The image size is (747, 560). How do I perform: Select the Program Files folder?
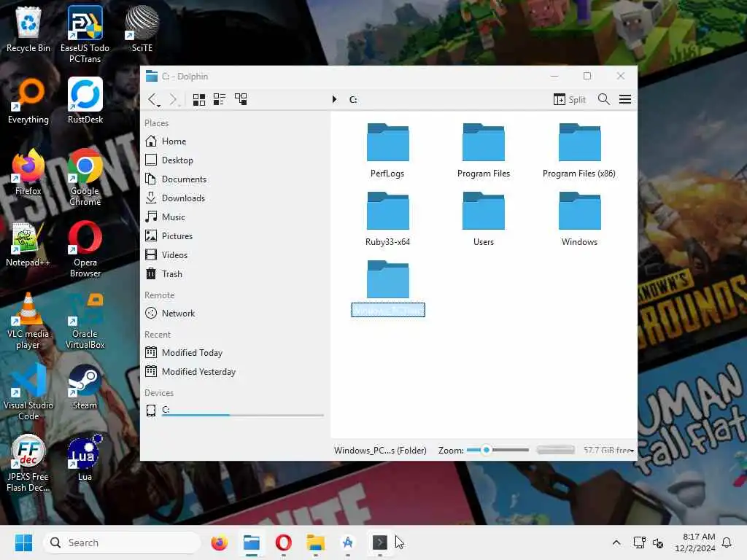(x=484, y=150)
